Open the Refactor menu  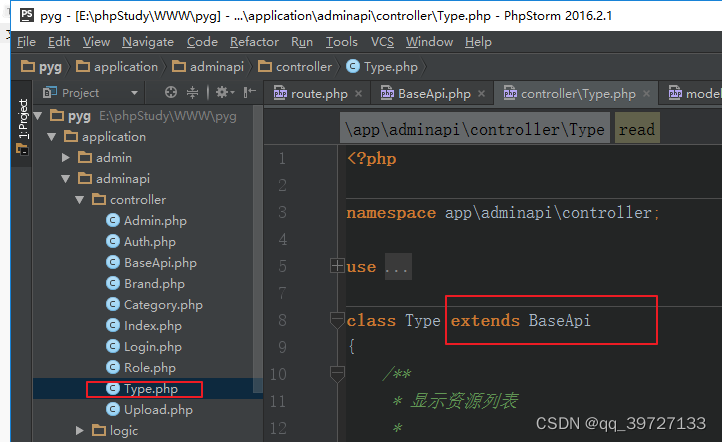[x=254, y=42]
